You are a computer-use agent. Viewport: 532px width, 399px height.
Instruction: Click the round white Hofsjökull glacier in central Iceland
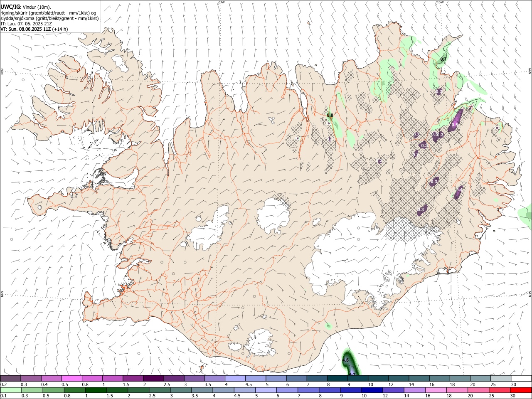(x=273, y=215)
